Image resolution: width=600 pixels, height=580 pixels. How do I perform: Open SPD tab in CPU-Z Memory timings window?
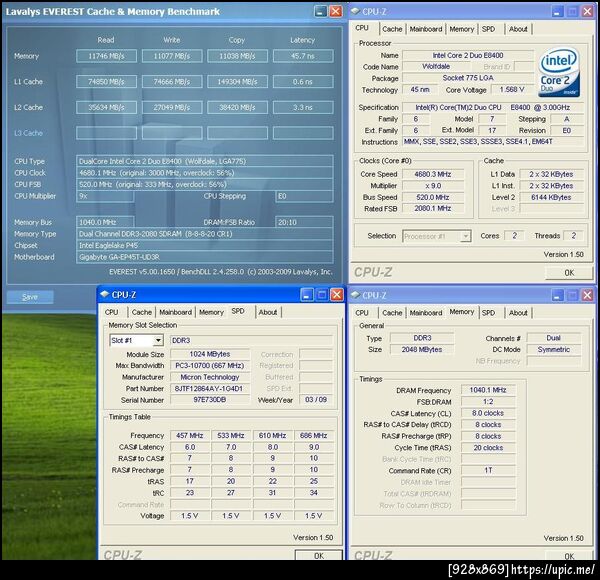(488, 313)
